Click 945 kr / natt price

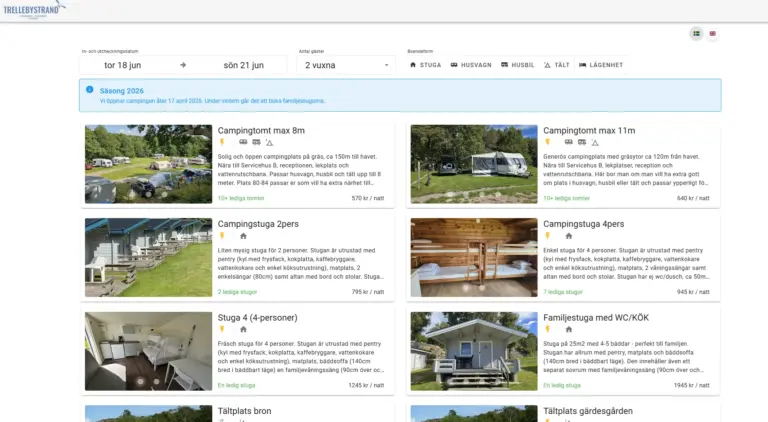pos(693,292)
